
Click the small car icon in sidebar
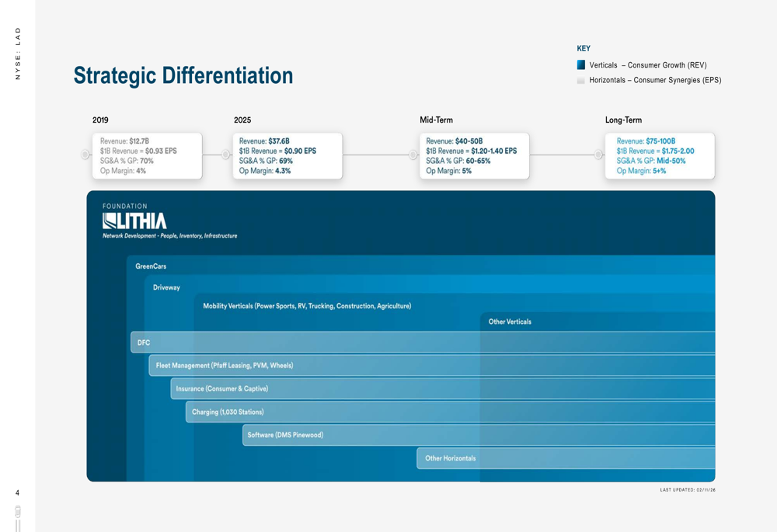[x=17, y=511]
